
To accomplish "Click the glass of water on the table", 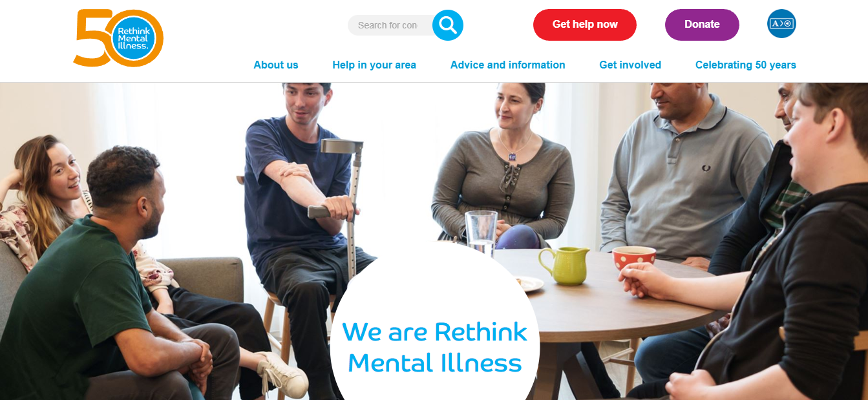I will click(x=482, y=233).
